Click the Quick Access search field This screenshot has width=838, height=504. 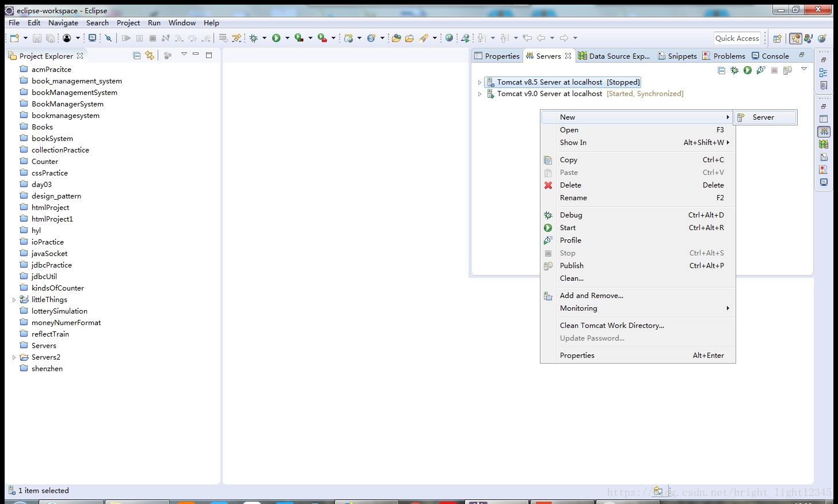click(737, 39)
